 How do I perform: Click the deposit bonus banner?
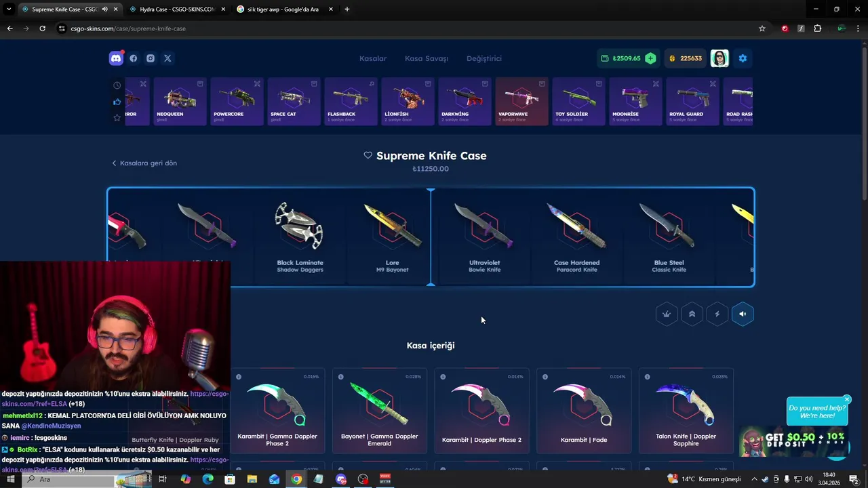(x=793, y=442)
